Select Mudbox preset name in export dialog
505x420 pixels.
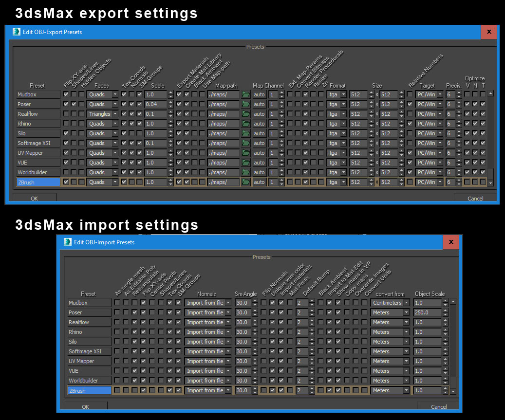[38, 94]
